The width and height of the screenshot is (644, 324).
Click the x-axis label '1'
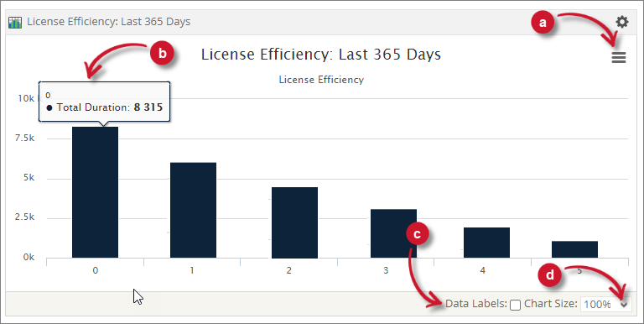pyautogui.click(x=192, y=271)
